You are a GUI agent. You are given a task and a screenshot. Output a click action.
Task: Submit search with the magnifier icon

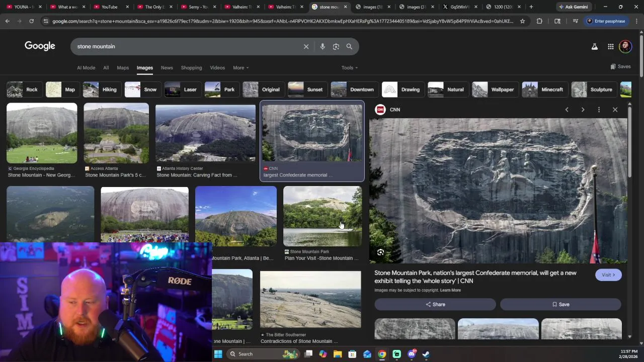(x=349, y=46)
